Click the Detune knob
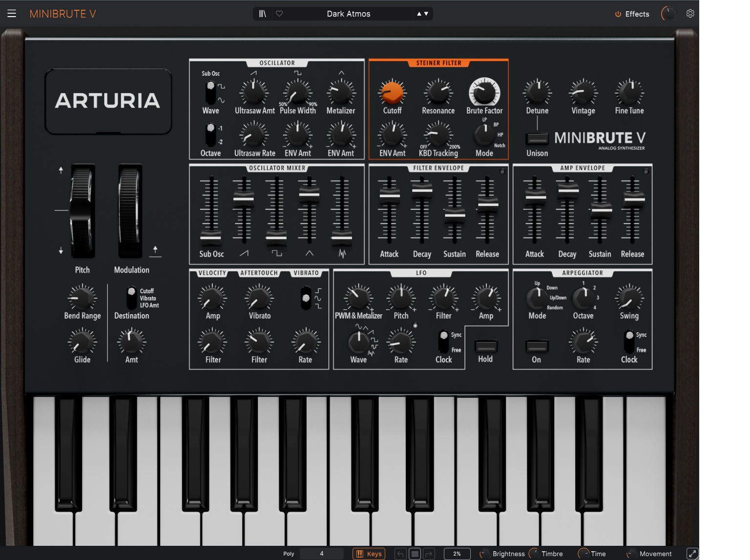Screen dimensions: 750x560 tap(537, 92)
